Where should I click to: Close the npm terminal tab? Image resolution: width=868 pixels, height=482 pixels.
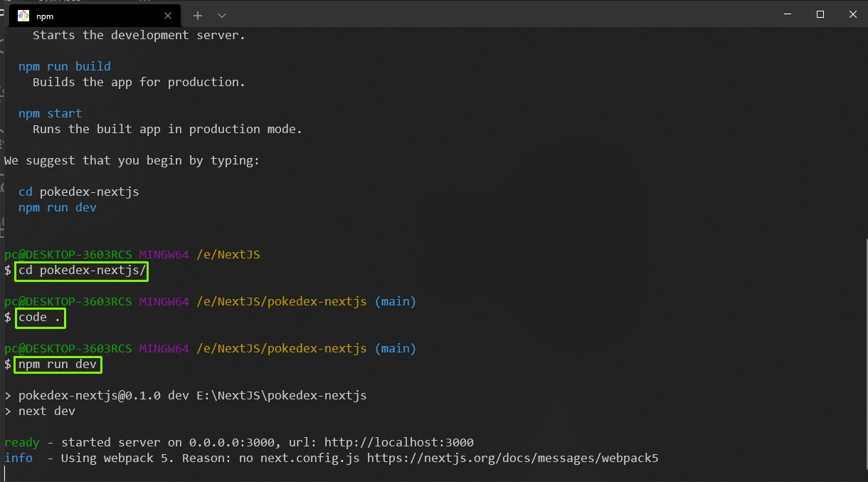point(167,15)
